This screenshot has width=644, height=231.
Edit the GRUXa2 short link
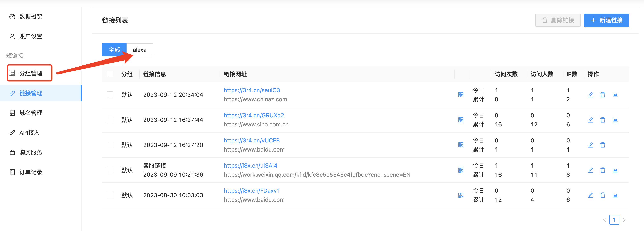coord(590,120)
